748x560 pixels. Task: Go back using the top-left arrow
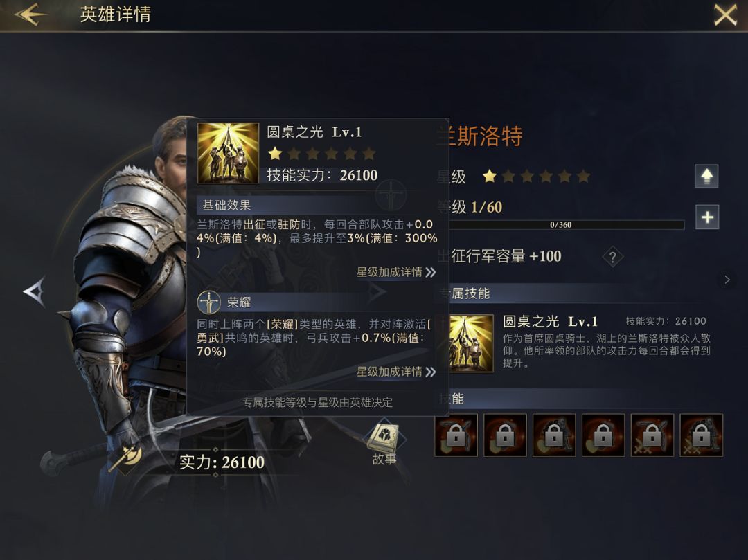pos(30,15)
